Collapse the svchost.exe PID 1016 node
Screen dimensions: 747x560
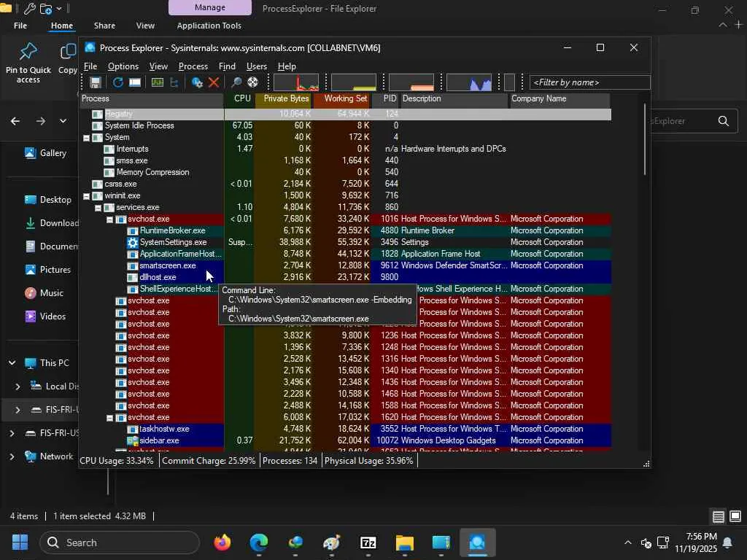(109, 219)
